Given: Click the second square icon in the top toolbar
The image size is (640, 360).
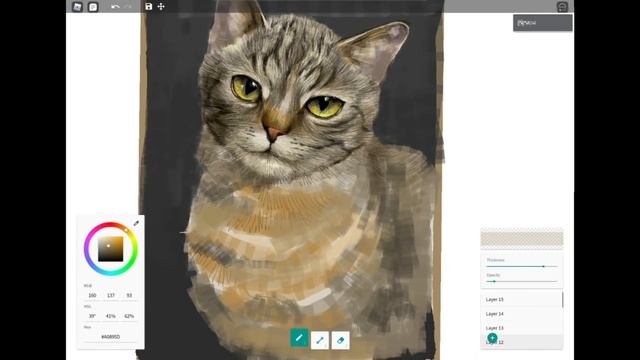Looking at the screenshot, I should [x=93, y=7].
